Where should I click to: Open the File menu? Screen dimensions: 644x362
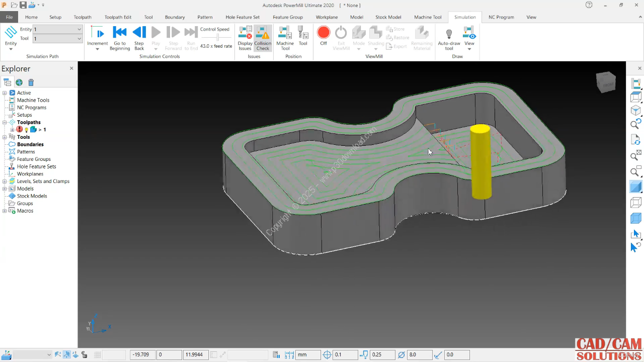click(9, 17)
